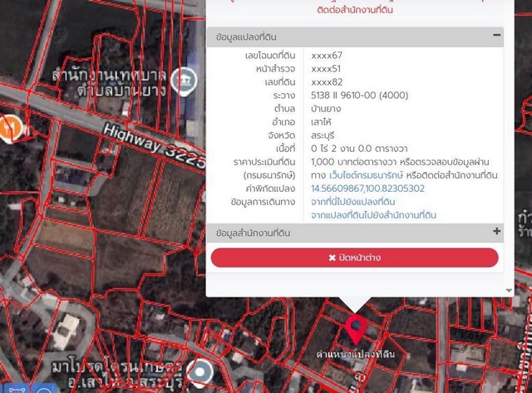This screenshot has width=532, height=393.
Task: Click the government office map marker icon
Action: click(187, 80)
